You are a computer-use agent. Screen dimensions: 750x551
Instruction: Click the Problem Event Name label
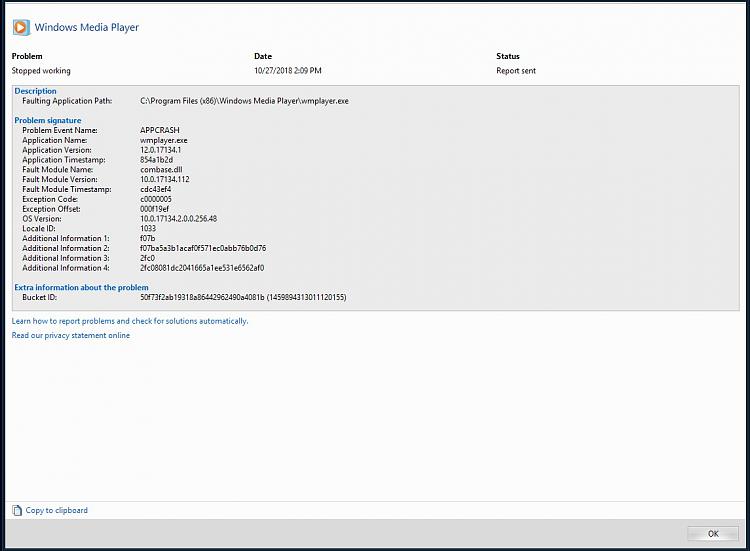tap(60, 130)
